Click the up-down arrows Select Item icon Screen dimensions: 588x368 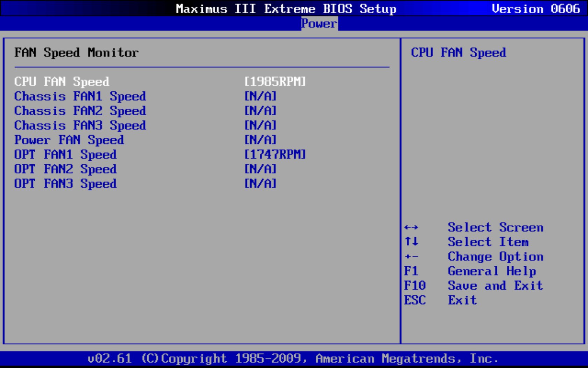point(411,241)
